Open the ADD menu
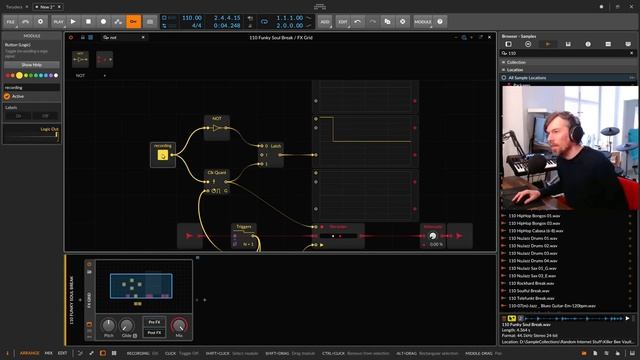The height and width of the screenshot is (360, 640). [x=325, y=22]
